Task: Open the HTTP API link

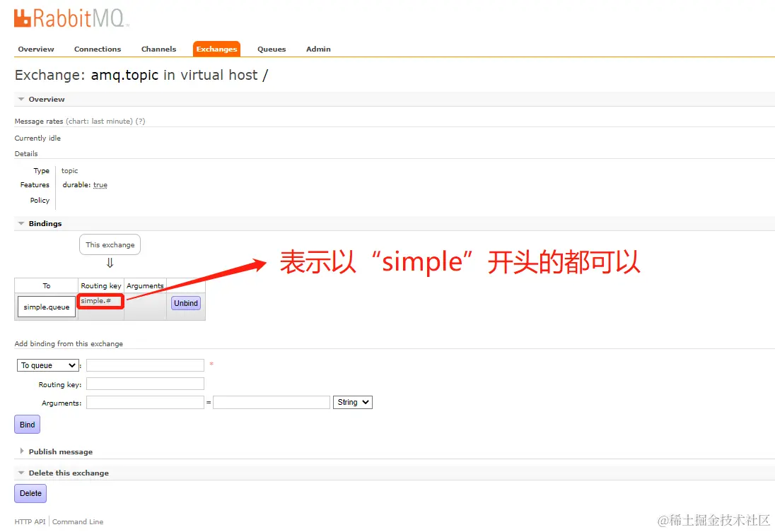Action: point(30,521)
